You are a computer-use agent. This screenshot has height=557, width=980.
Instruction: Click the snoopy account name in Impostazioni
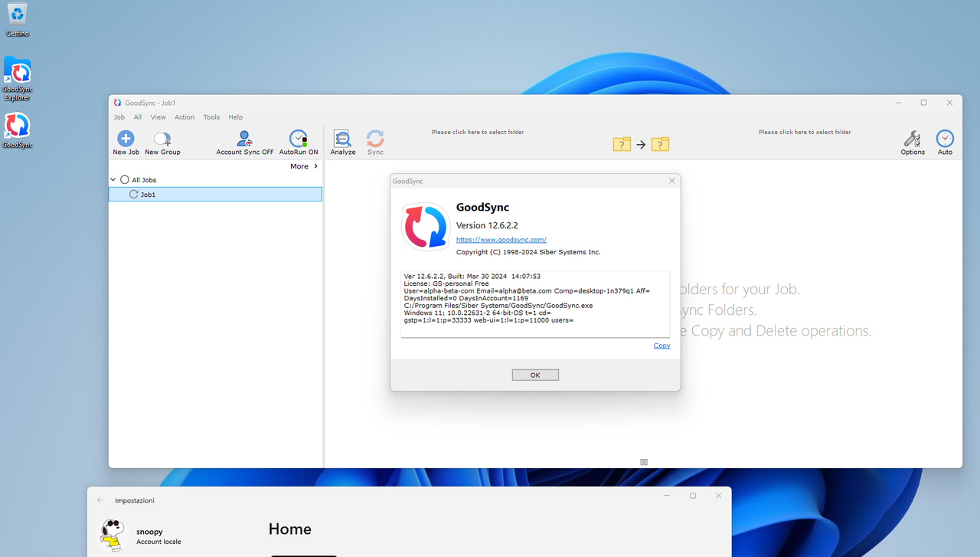tap(149, 532)
